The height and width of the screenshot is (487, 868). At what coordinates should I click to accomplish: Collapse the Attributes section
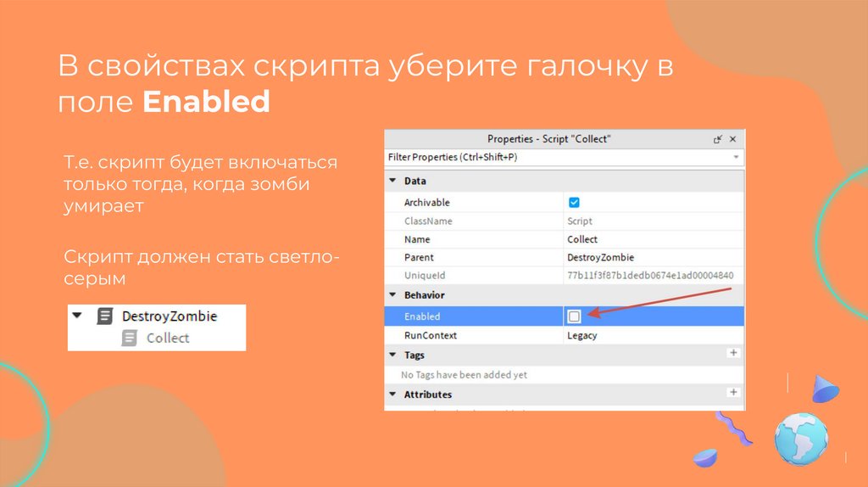pyautogui.click(x=392, y=394)
